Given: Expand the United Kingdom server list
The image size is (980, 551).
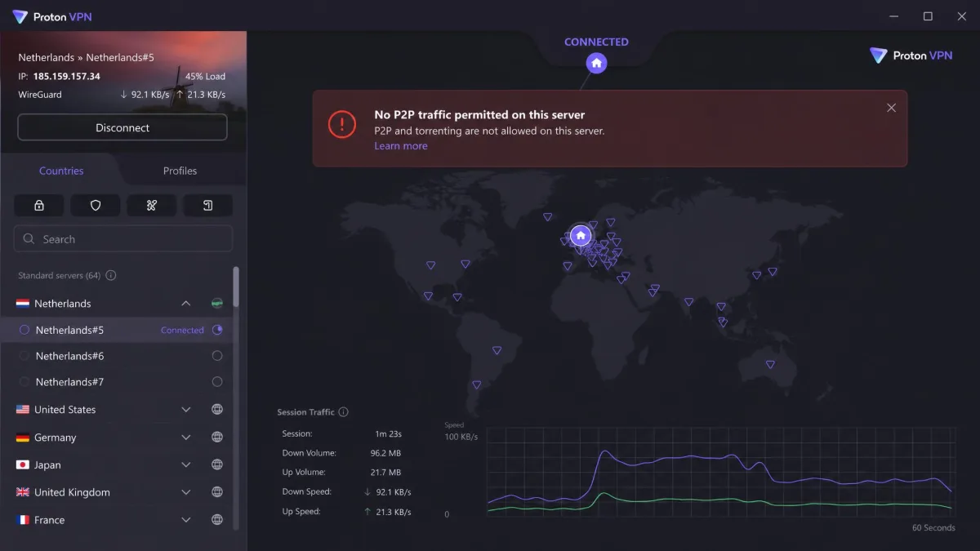Looking at the screenshot, I should pyautogui.click(x=186, y=492).
